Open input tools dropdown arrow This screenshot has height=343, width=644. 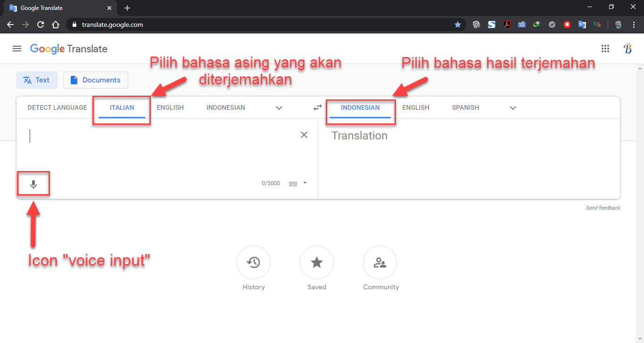pos(305,183)
